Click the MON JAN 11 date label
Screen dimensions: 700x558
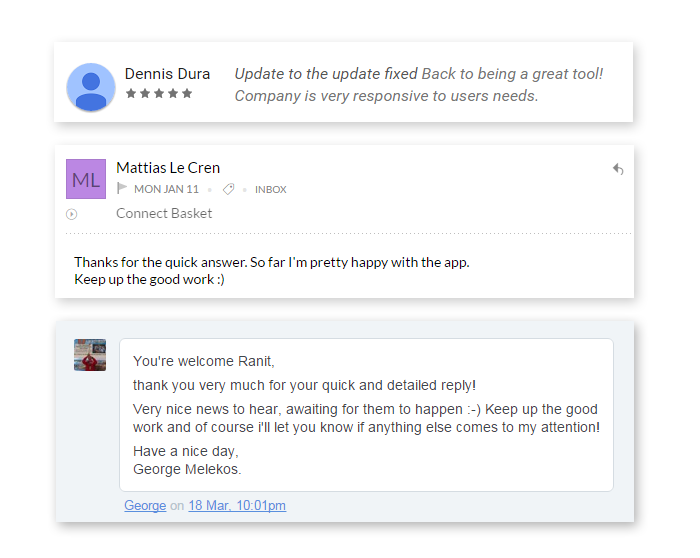tap(167, 189)
